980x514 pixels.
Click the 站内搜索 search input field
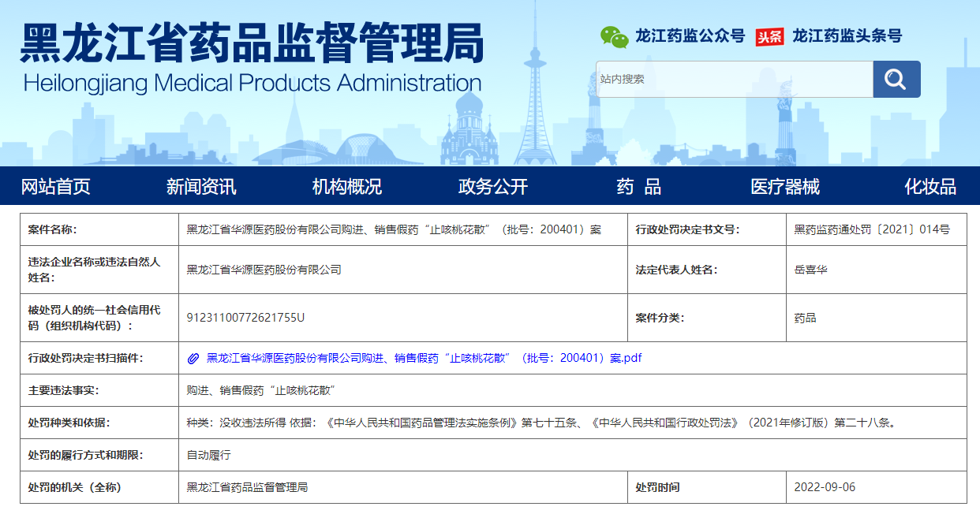point(735,79)
